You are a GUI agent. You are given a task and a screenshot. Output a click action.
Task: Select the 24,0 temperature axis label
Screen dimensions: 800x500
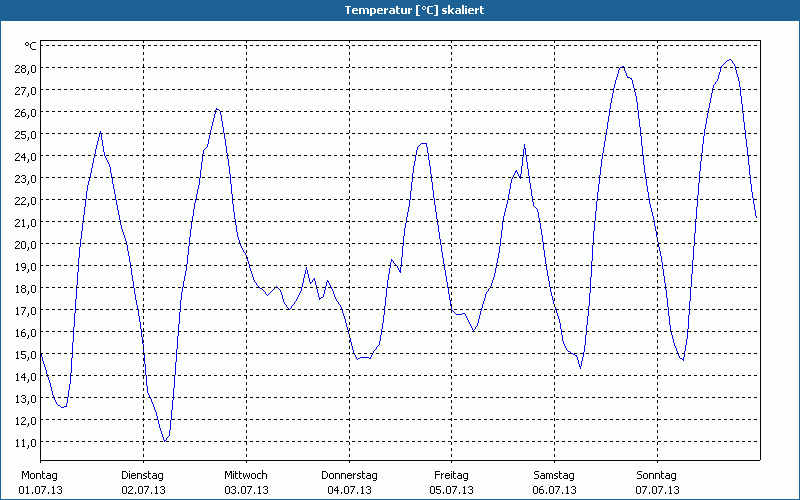[x=26, y=157]
